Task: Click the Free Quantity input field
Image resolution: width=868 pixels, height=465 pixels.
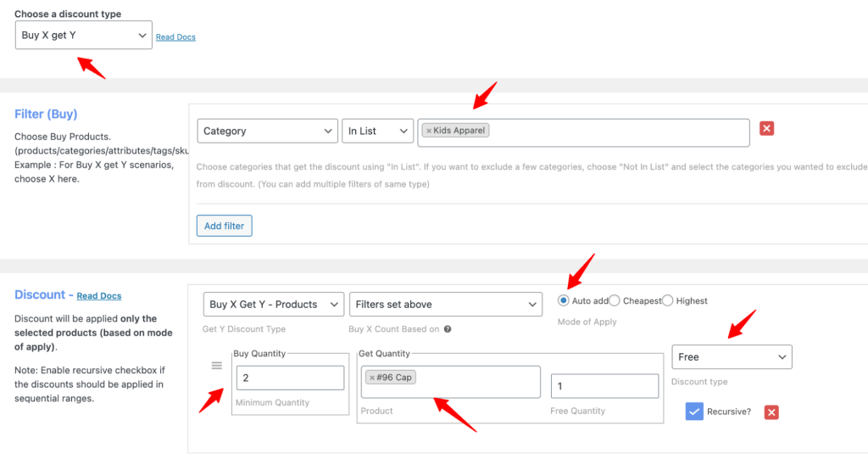Action: tap(604, 386)
